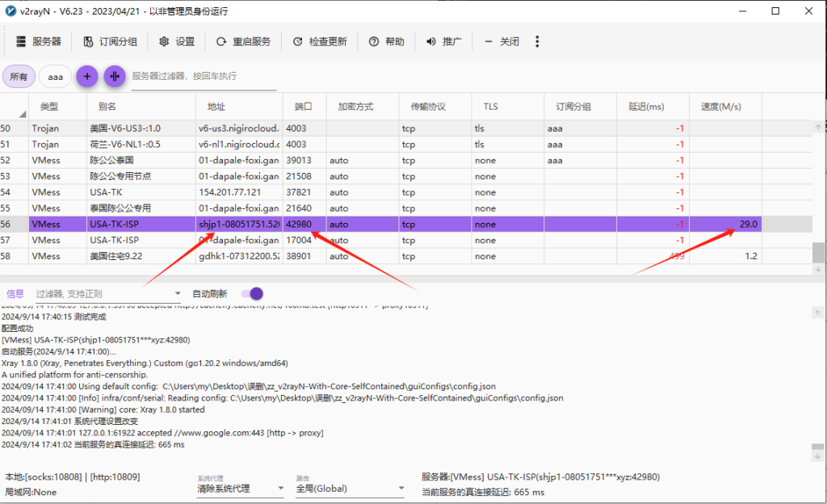
Task: Open the 设置 settings menu
Action: (179, 40)
